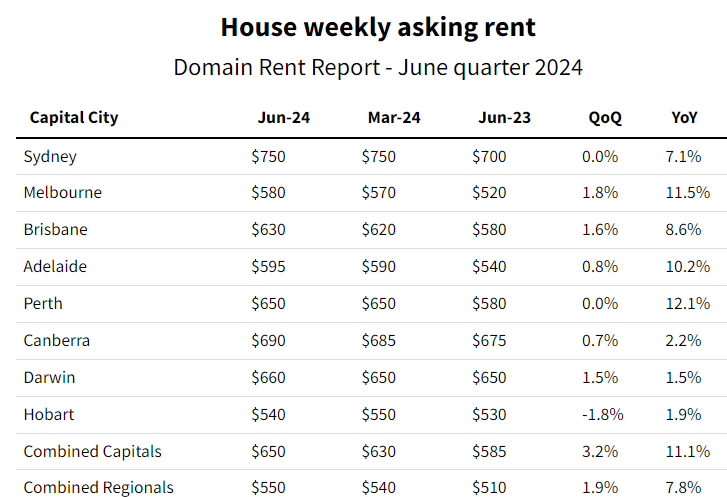Click Brisbane's Jun-24 rent of $630
This screenshot has width=727, height=497.
[x=269, y=229]
